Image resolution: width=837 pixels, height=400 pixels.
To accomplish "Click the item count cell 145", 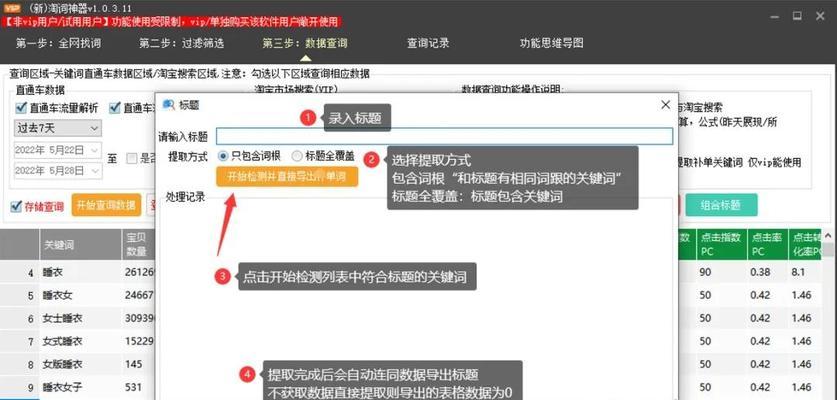I will pos(133,364).
